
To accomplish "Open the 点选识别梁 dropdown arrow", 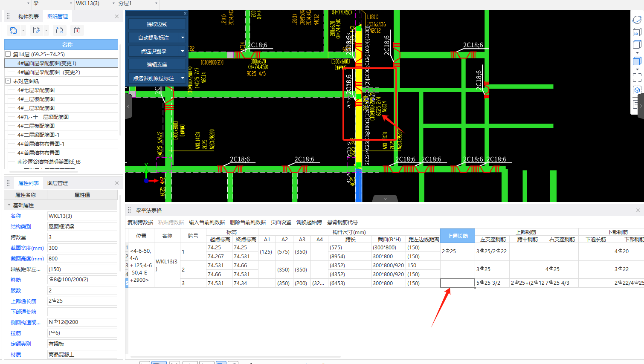I will [x=183, y=51].
